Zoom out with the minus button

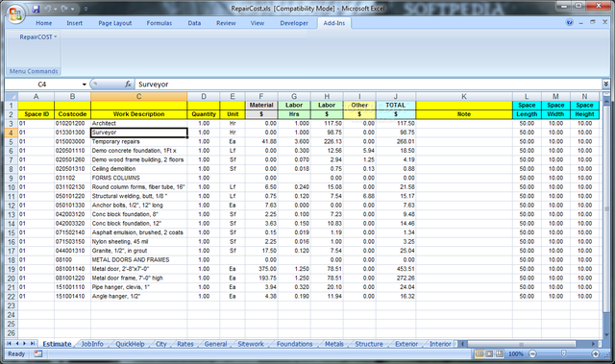[x=532, y=353]
